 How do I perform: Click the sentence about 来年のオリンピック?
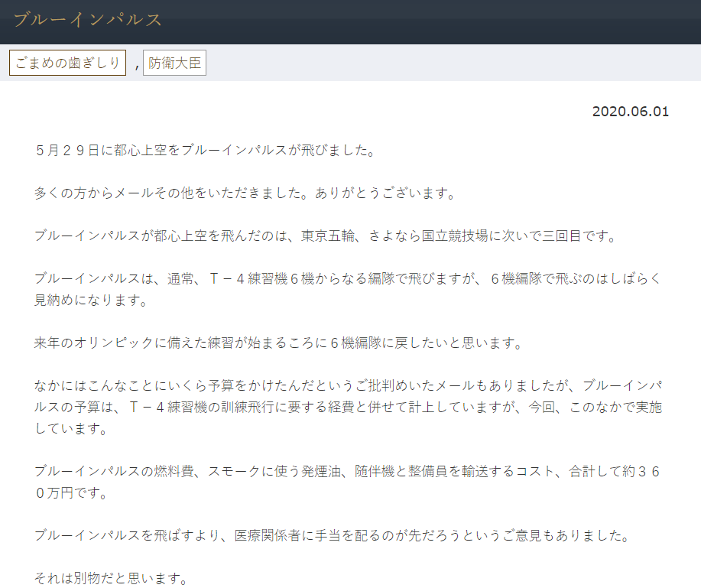pyautogui.click(x=278, y=343)
